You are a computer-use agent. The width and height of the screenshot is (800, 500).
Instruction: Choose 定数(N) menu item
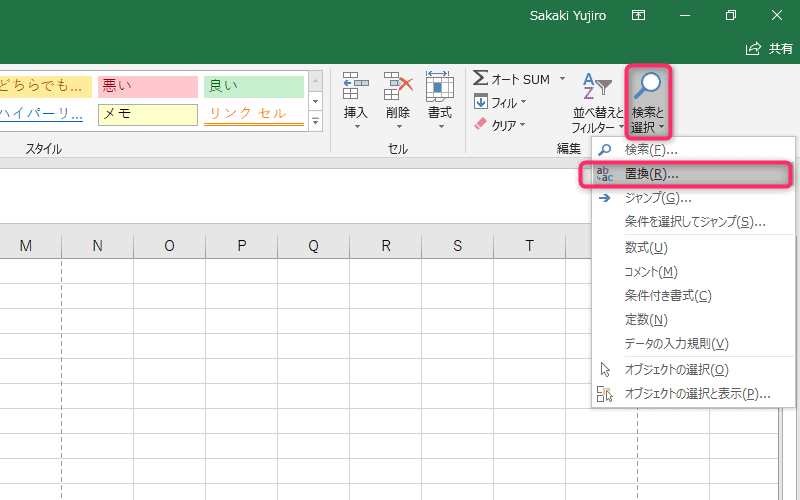tap(693, 319)
